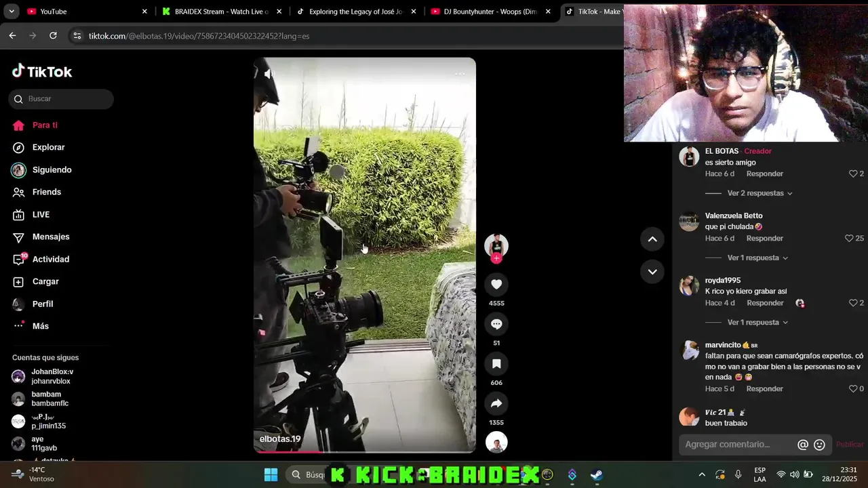Reply to Valenzuela Betto's comment
Screen dimensions: 868x488
(x=765, y=238)
